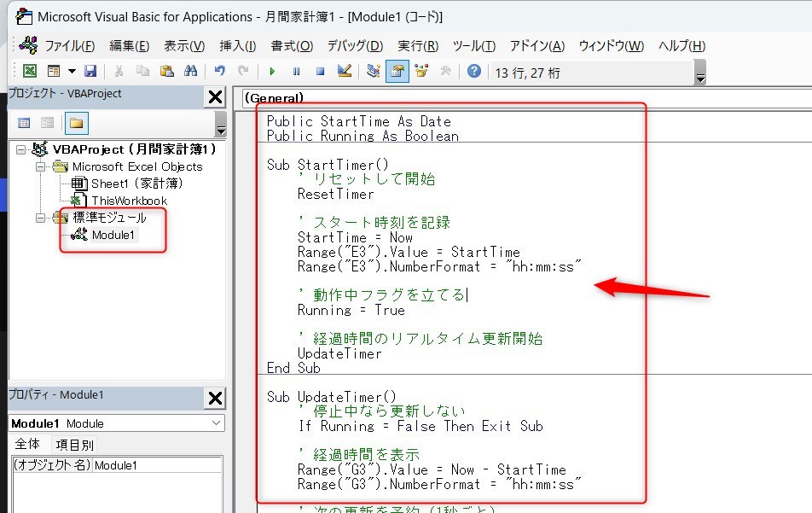
Task: Open the Insert object dropdown arrow
Action: [x=72, y=71]
